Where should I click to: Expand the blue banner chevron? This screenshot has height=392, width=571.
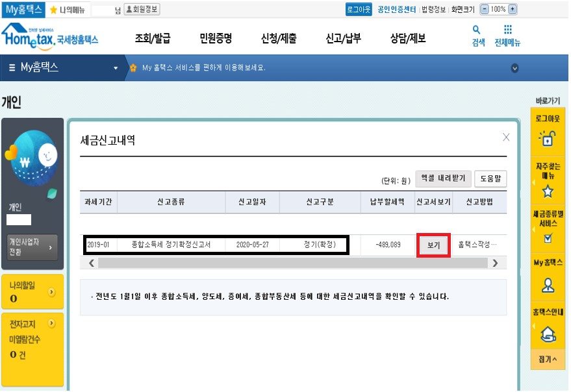[x=515, y=68]
